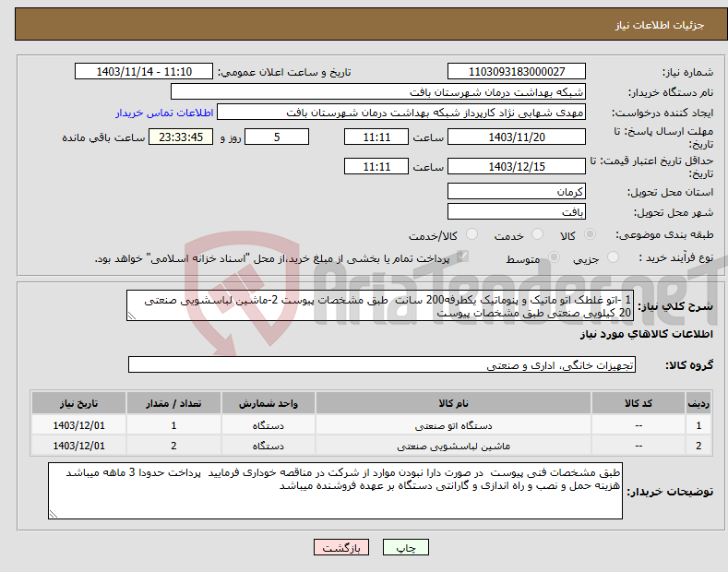Click the response deadline time field 11:11
Viewport: 728px width, 572px height.
tap(376, 137)
